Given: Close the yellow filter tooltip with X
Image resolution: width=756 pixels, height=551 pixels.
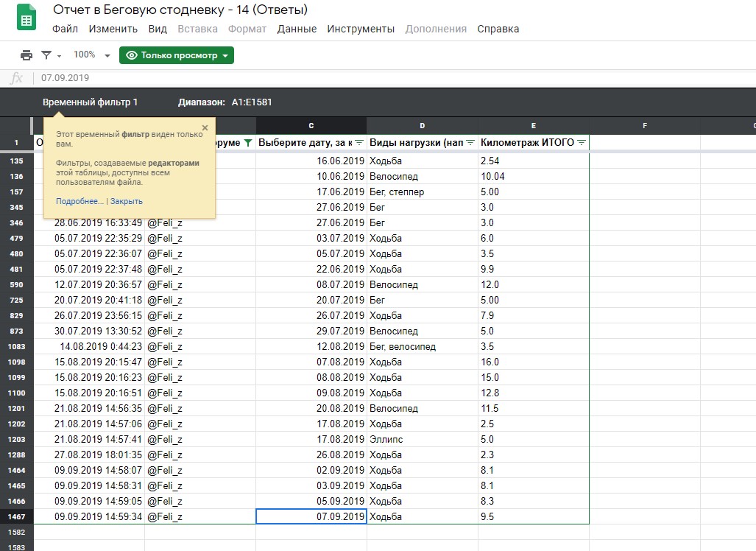Looking at the screenshot, I should tap(205, 127).
